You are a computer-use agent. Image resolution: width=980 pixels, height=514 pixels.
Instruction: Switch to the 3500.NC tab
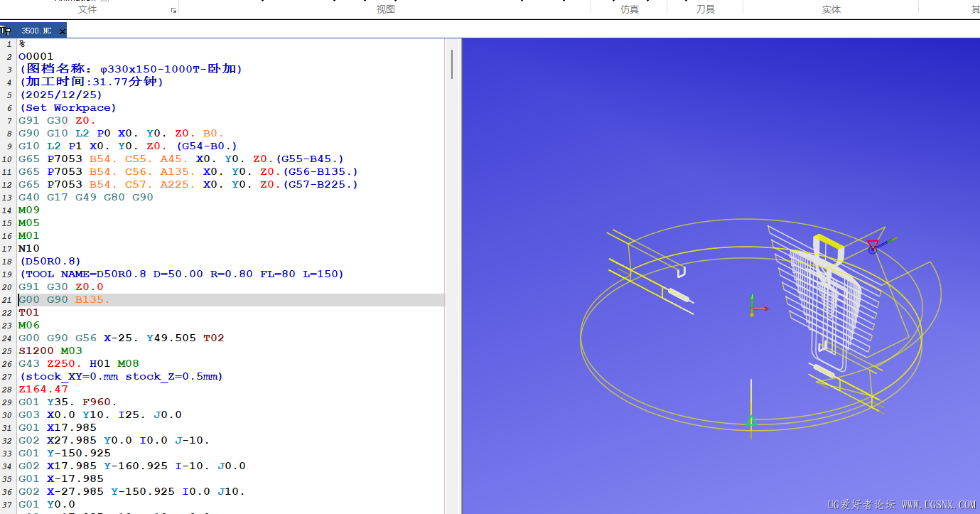click(36, 31)
